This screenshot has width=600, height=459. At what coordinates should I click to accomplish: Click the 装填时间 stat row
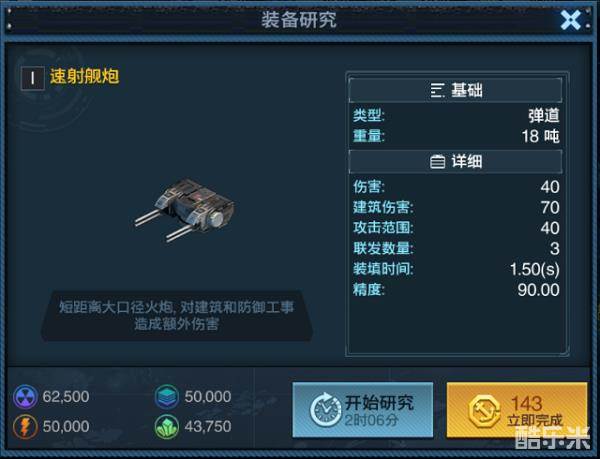[x=456, y=269]
